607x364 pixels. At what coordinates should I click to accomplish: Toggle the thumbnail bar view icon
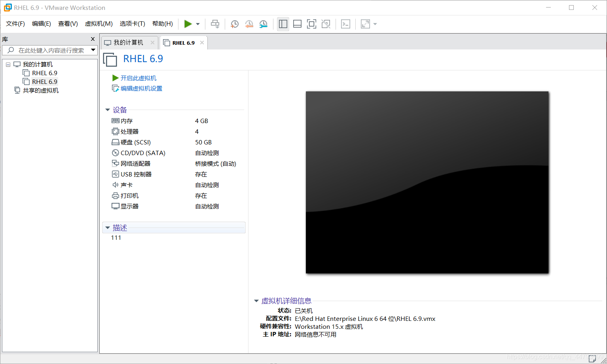[297, 24]
